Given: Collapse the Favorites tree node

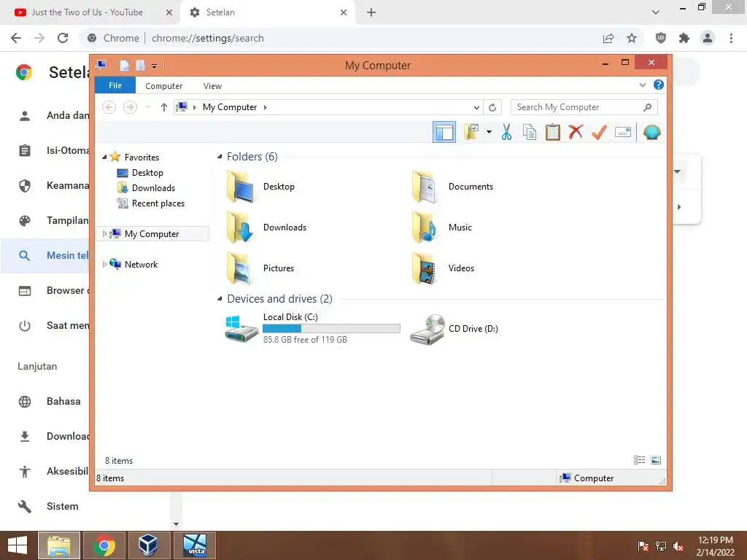Looking at the screenshot, I should [x=104, y=157].
